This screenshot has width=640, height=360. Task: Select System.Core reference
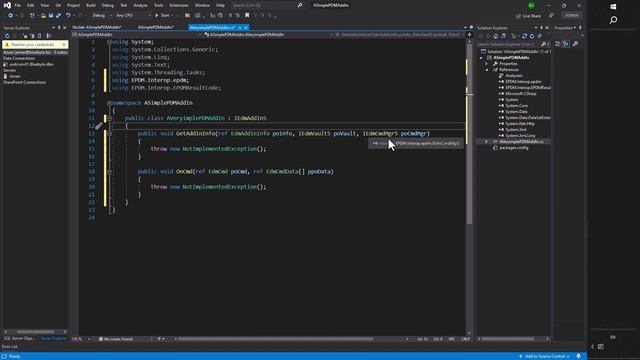click(x=516, y=106)
